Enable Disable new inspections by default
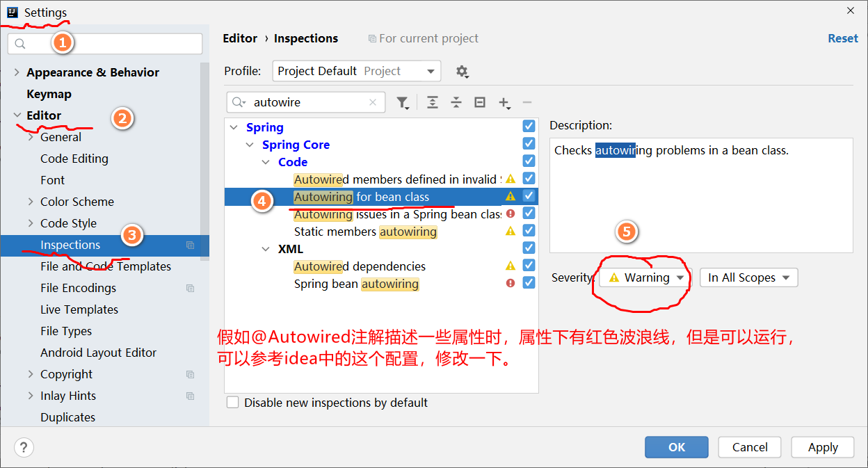 click(232, 403)
